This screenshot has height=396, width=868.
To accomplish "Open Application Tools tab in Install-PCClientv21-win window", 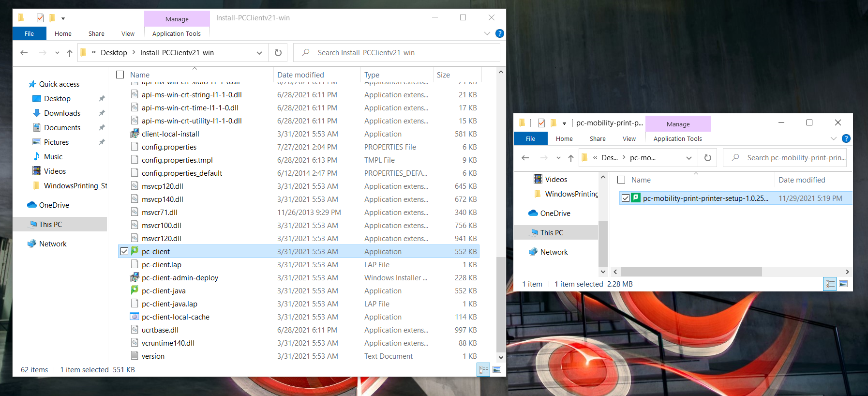I will point(177,33).
